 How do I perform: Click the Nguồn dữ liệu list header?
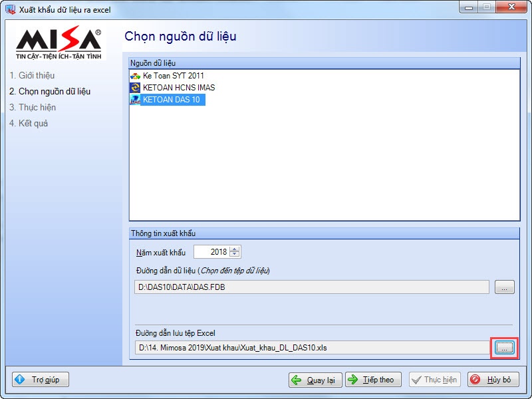click(325, 63)
